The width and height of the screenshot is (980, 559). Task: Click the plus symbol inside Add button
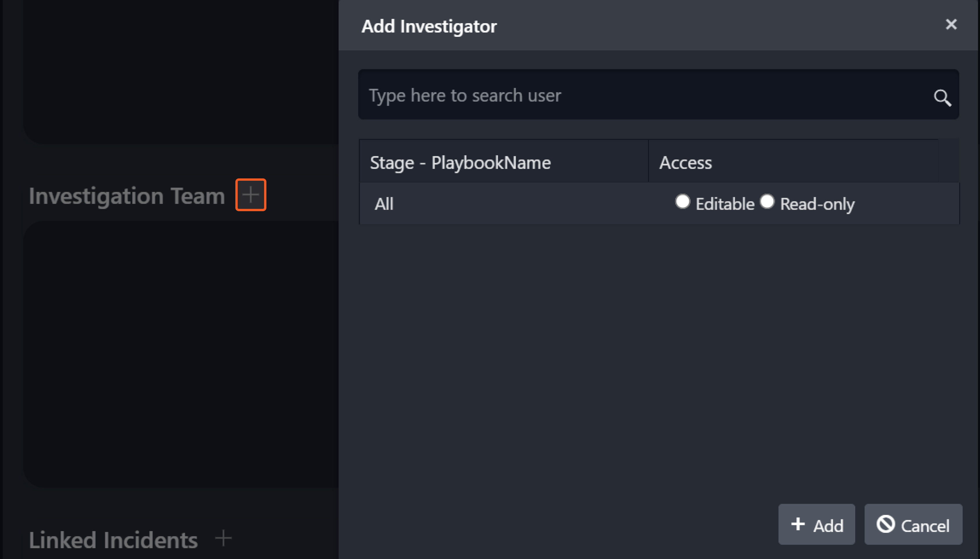click(798, 524)
